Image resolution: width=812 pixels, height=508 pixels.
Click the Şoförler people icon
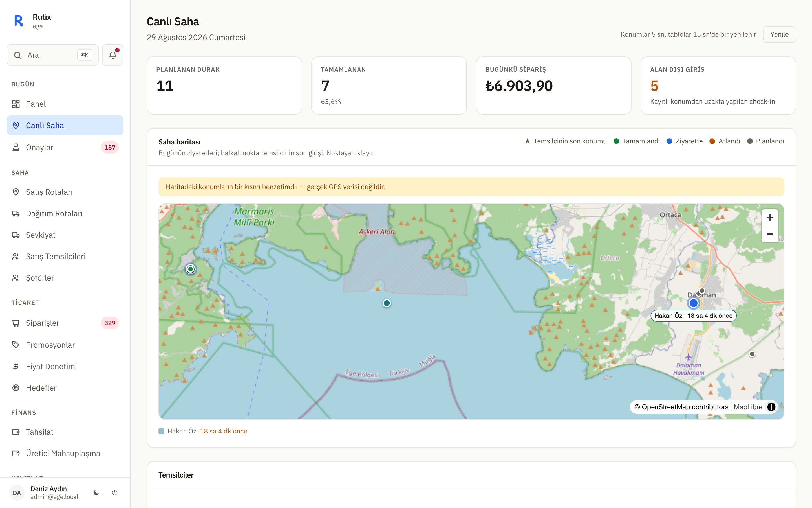[x=16, y=278]
